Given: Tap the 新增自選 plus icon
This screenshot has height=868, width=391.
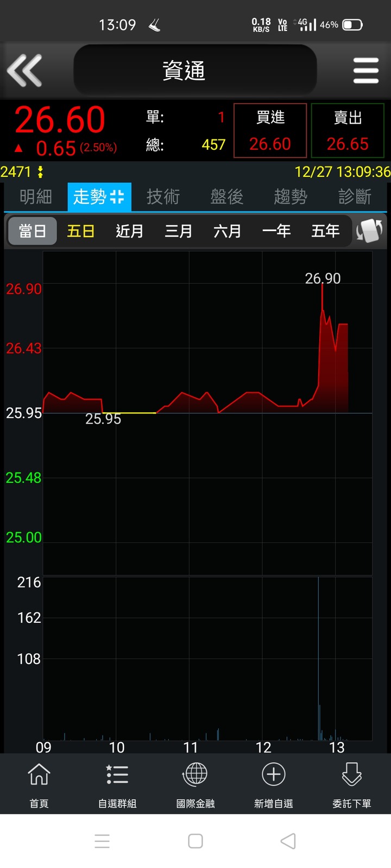Looking at the screenshot, I should click(x=274, y=774).
